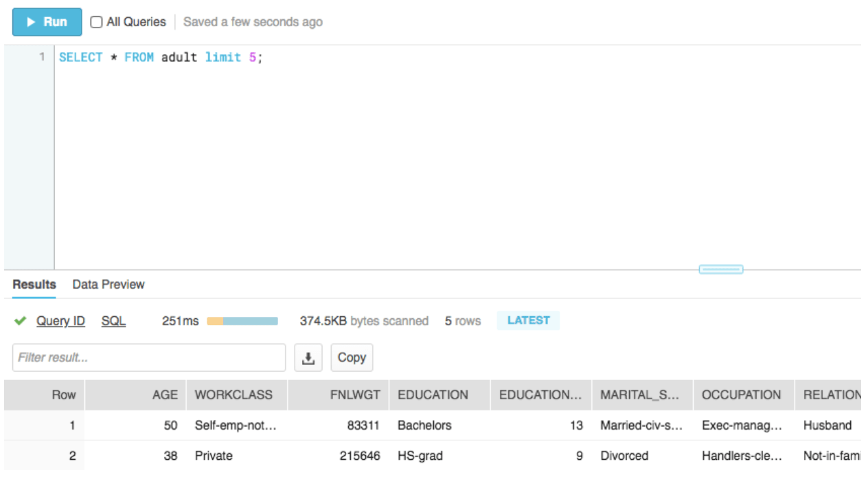This screenshot has width=868, height=477.
Task: Click the age value 38
Action: (170, 456)
